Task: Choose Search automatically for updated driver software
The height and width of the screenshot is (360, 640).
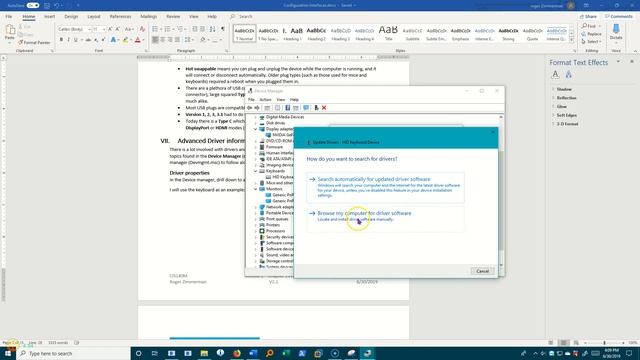Action: [385, 187]
